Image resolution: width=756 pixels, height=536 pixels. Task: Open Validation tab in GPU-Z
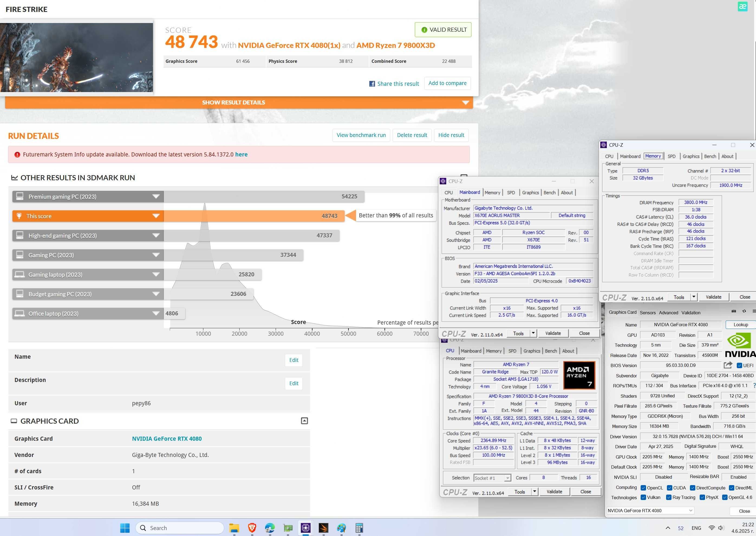click(691, 313)
